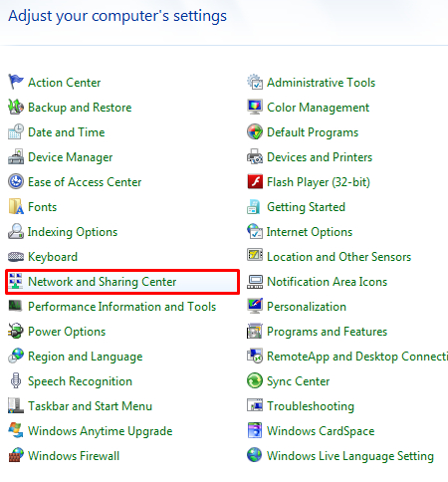Click the Action Center flag icon

pos(16,82)
